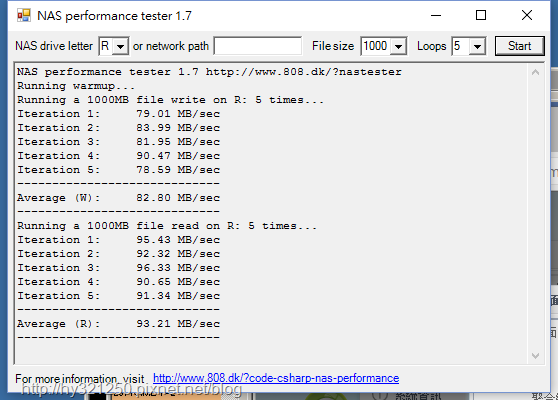Click the Start button

pyautogui.click(x=520, y=46)
